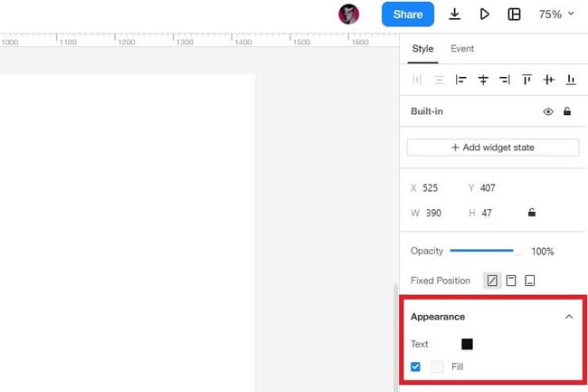
Task: Select fixed to bottom position option
Action: point(529,281)
